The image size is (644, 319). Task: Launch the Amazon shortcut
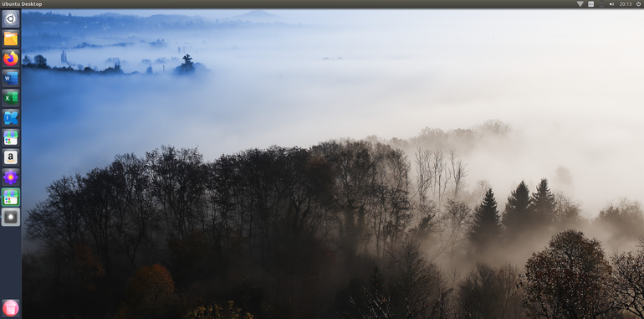tap(11, 157)
